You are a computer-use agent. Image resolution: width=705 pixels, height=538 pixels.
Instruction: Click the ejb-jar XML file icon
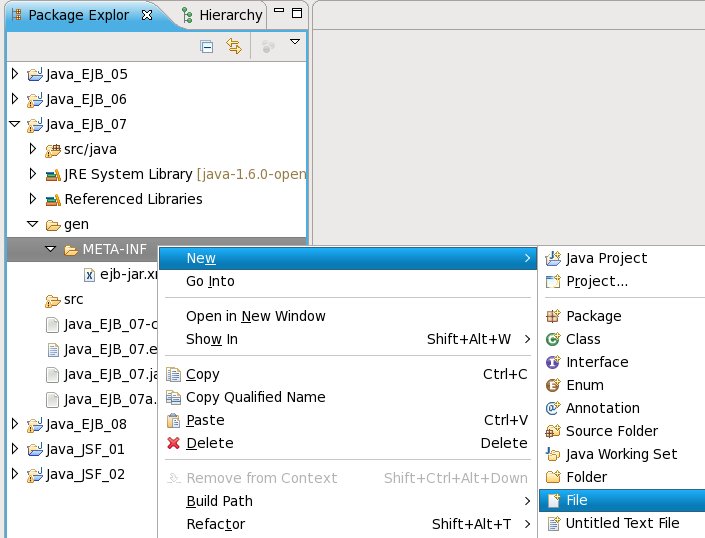[89, 275]
